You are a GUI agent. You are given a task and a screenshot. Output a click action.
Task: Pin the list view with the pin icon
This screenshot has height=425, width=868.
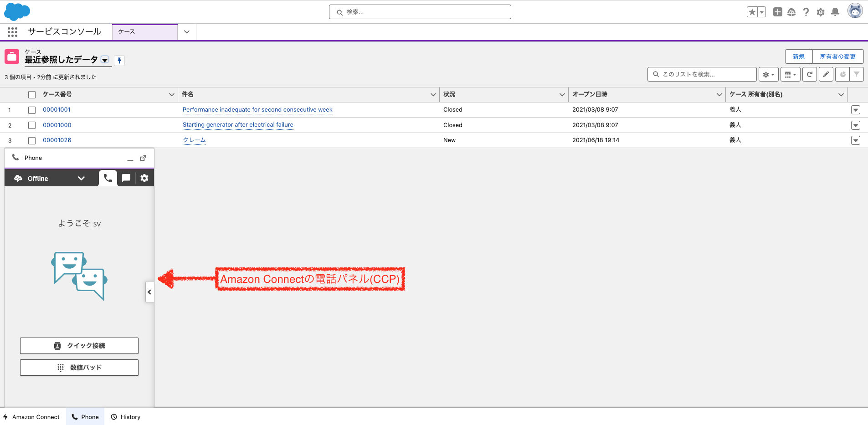coord(119,60)
